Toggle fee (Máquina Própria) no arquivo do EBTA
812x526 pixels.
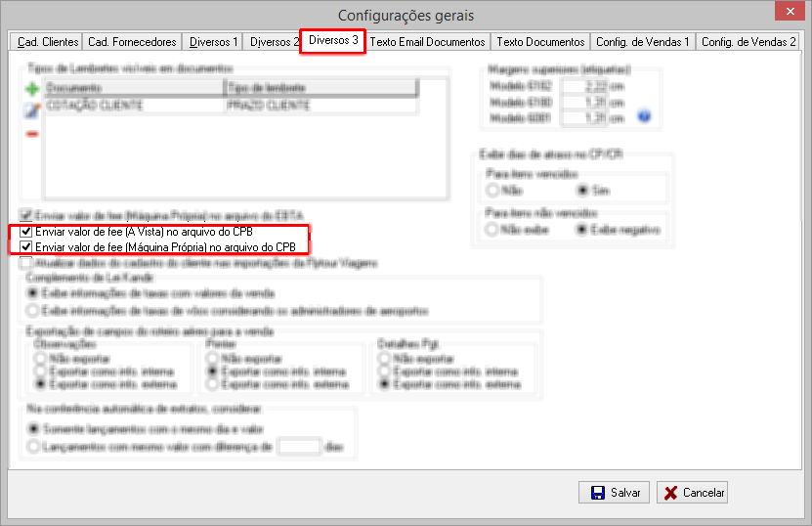25,215
